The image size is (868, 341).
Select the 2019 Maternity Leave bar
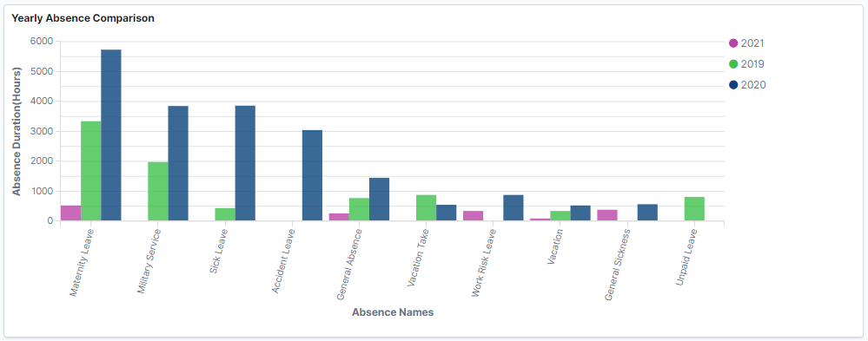coord(90,171)
